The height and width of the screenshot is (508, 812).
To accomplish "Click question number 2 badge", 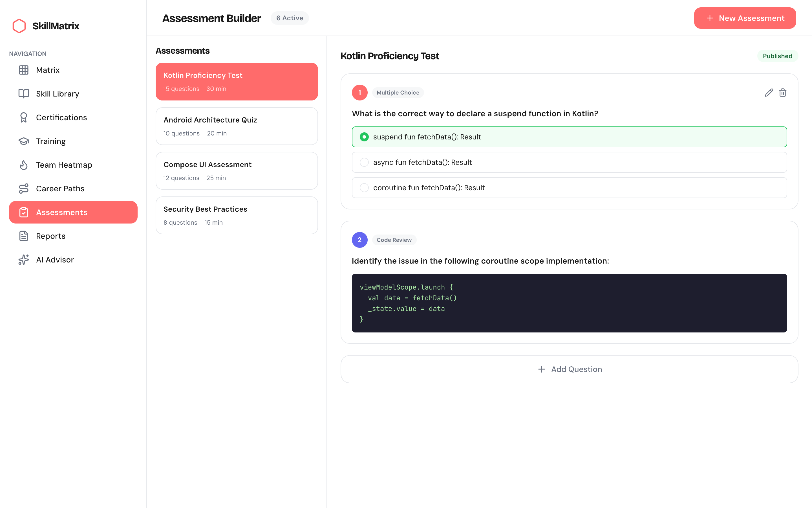I will [360, 240].
